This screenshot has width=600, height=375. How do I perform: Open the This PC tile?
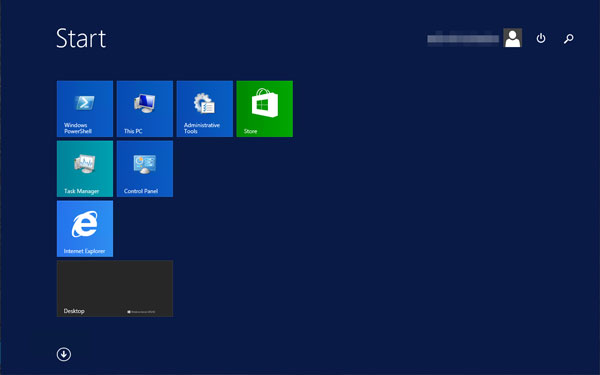click(145, 109)
